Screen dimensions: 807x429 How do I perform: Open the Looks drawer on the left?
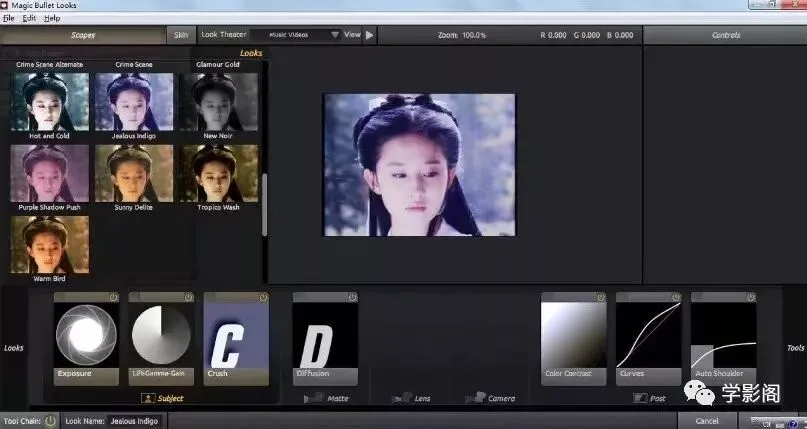pyautogui.click(x=14, y=348)
